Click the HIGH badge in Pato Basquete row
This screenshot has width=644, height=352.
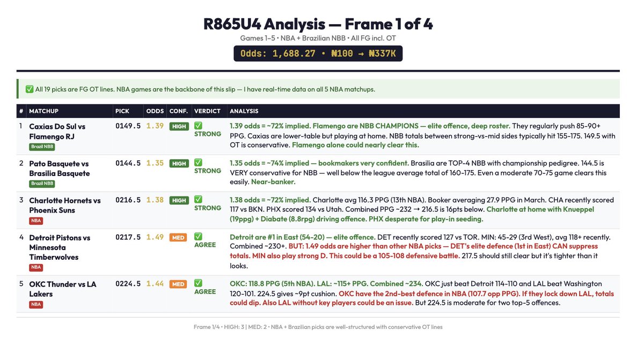click(178, 164)
